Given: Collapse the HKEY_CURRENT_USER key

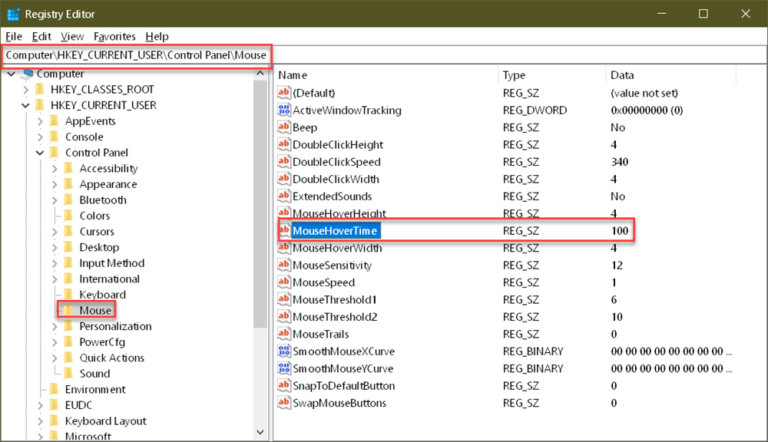Looking at the screenshot, I should (x=25, y=105).
